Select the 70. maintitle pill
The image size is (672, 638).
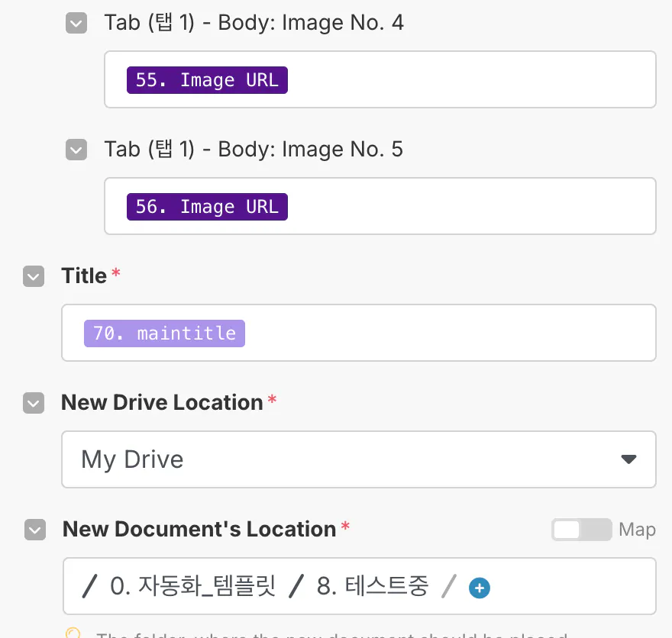coord(164,333)
